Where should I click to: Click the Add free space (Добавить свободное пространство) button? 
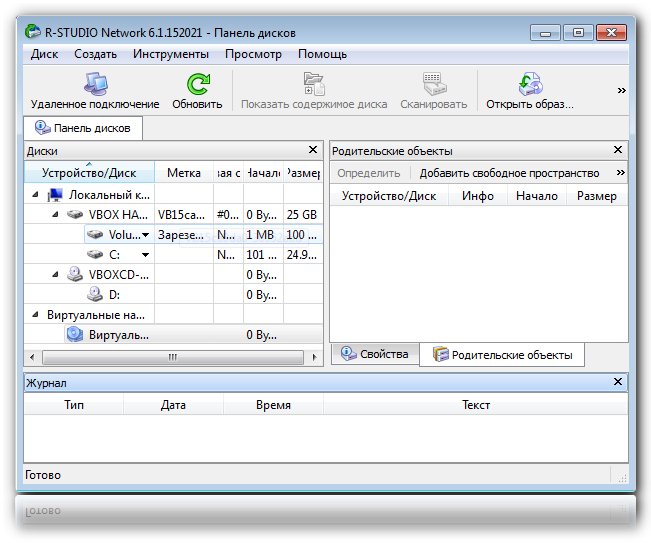click(x=509, y=173)
